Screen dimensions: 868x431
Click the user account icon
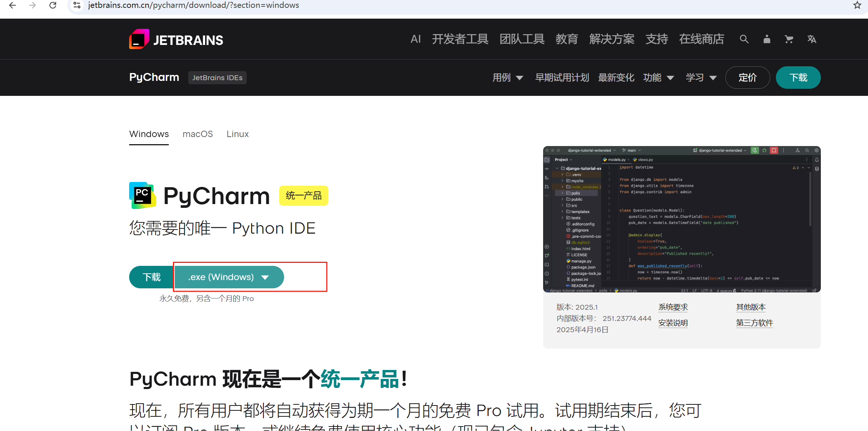(767, 39)
